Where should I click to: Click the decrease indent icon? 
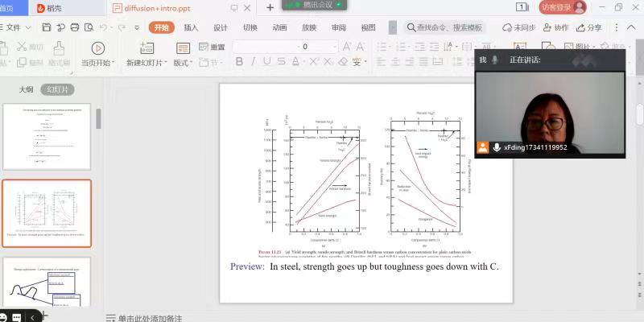click(x=419, y=47)
